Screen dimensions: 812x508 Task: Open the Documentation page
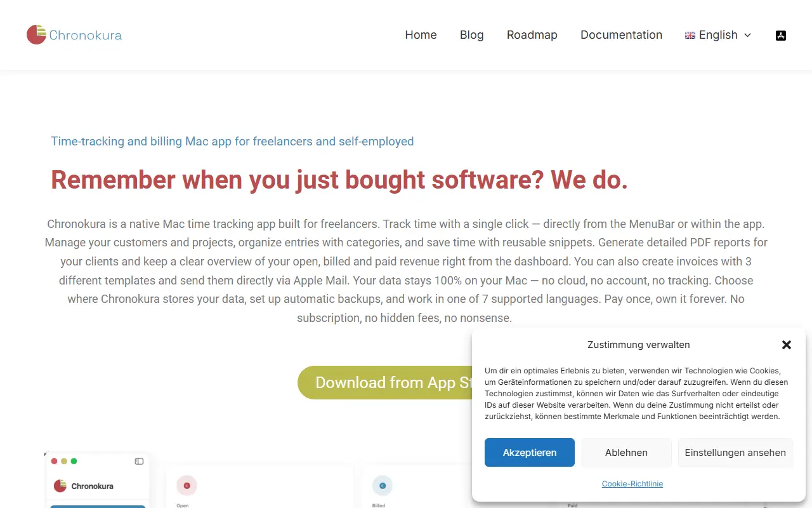pyautogui.click(x=622, y=35)
